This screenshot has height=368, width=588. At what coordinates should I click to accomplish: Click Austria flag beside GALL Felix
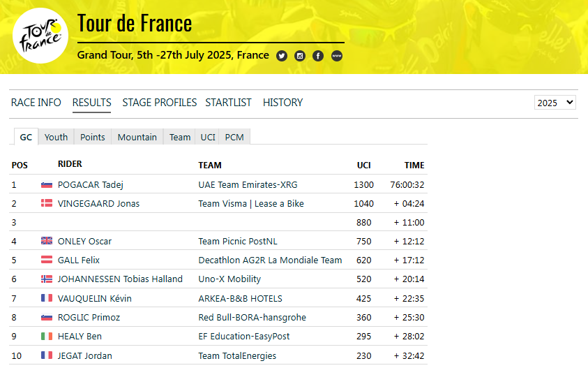[x=47, y=260]
